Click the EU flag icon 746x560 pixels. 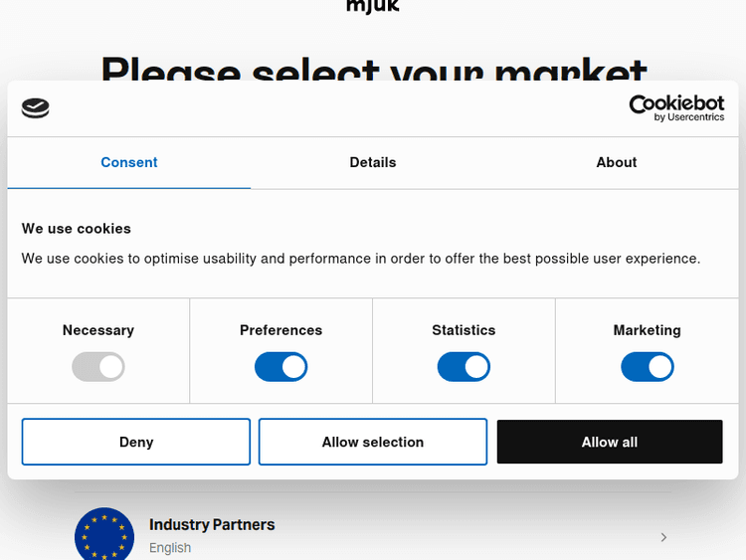[x=104, y=535]
